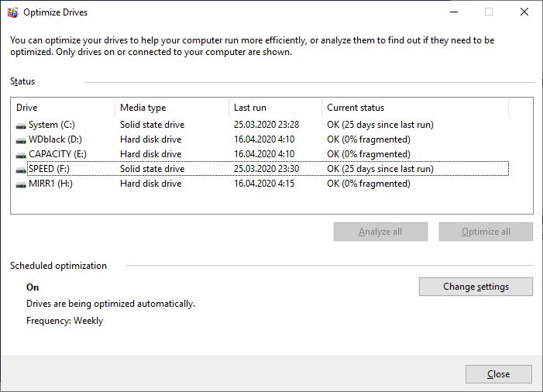Select the MIRR1 (H:) drive entry
The image size is (543, 392).
coord(262,184)
